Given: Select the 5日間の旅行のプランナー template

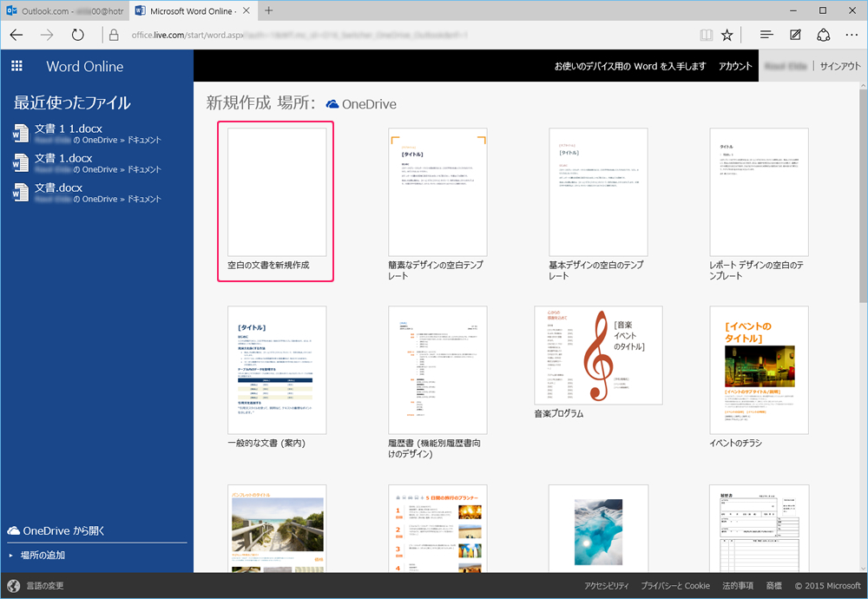Looking at the screenshot, I should 437,528.
